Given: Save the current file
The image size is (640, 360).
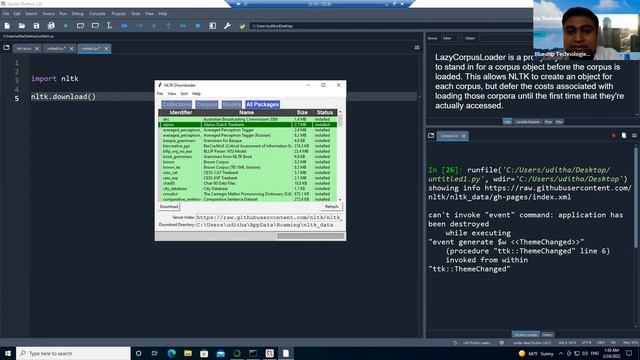Looking at the screenshot, I should pyautogui.click(x=36, y=26).
